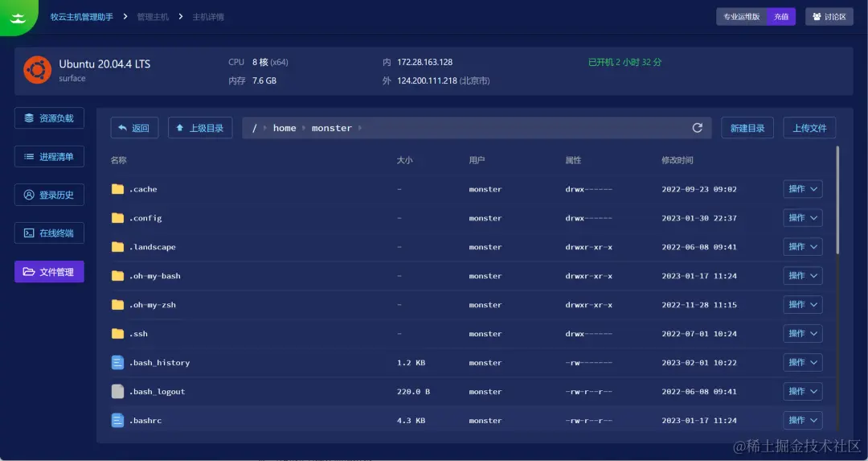The image size is (868, 461).
Task: Click the .landscape folder icon
Action: 117,246
